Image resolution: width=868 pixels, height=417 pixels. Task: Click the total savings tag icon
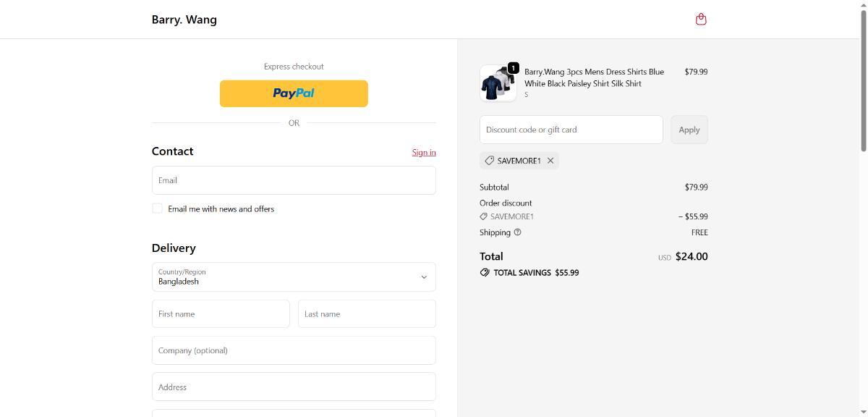coord(485,273)
